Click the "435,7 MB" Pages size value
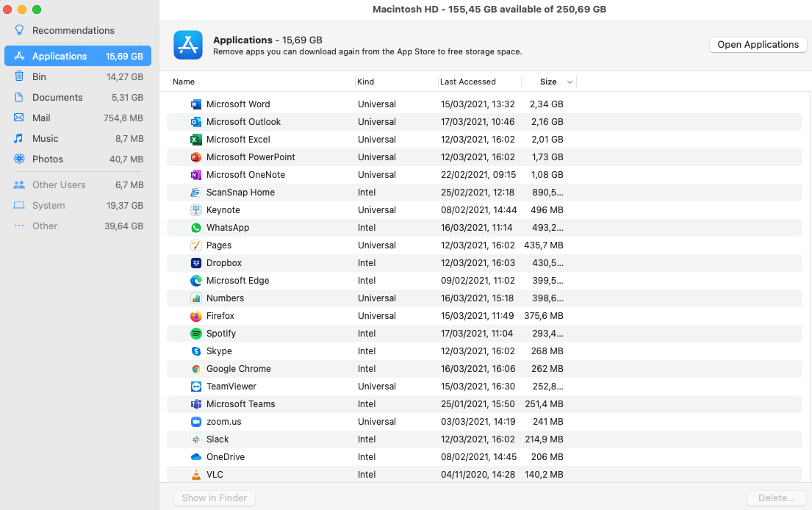 point(544,245)
